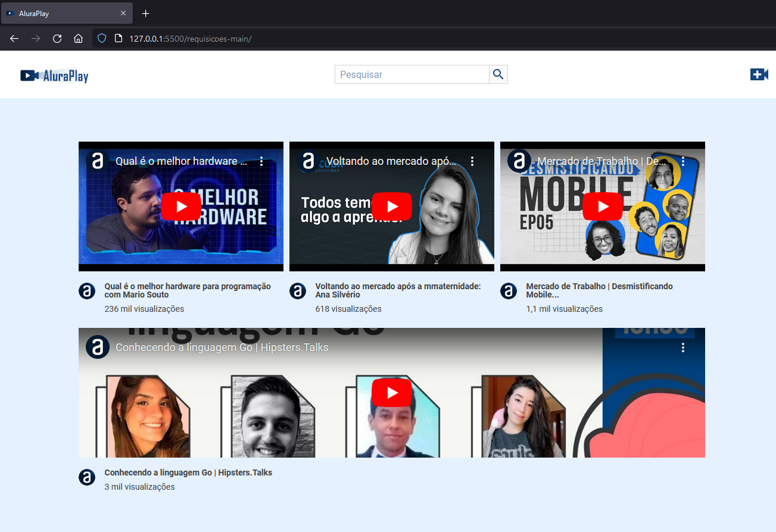
Task: Click the search magnifier button
Action: [498, 74]
